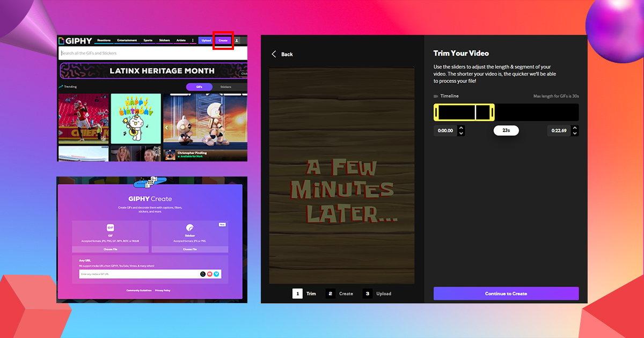Screen dimensions: 644x338
Task: Decrease the end time 0:22.69 with down arrow
Action: (575, 133)
